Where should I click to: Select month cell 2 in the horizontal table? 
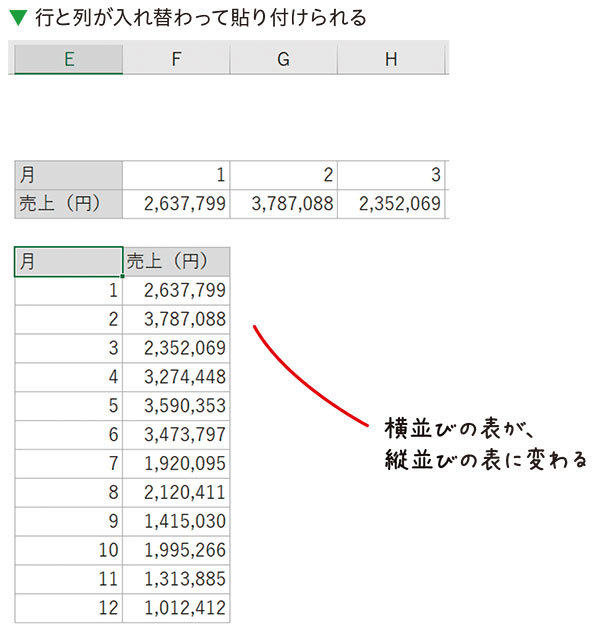click(x=284, y=175)
